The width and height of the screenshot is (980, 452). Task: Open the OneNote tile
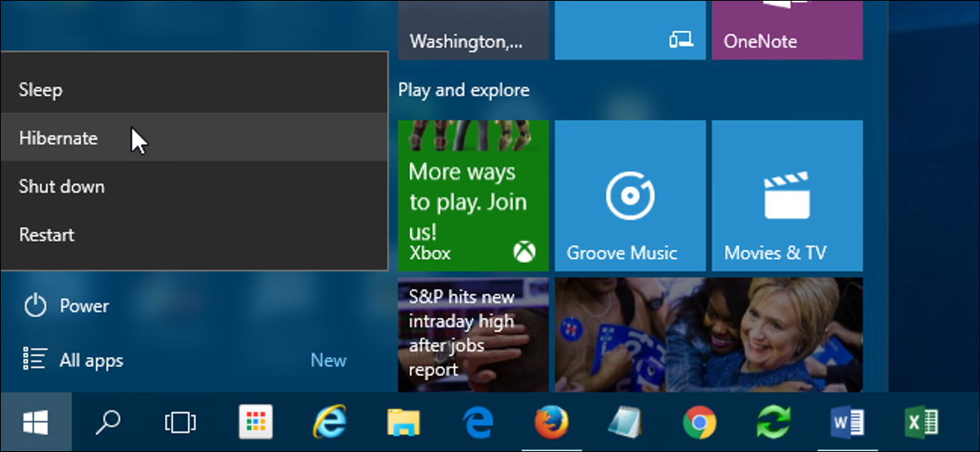tap(786, 29)
